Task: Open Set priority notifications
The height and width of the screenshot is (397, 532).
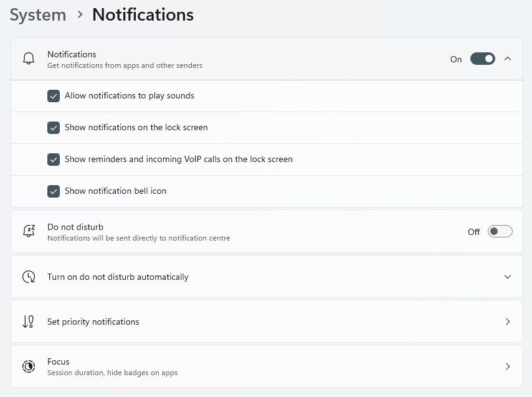Action: click(x=267, y=321)
